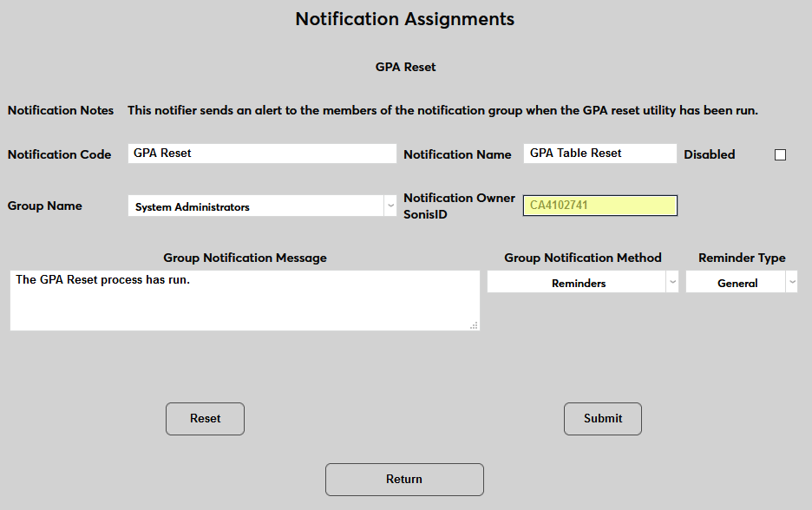This screenshot has height=510, width=812.
Task: Click the textarea resize grip icon
Action: pos(475,324)
